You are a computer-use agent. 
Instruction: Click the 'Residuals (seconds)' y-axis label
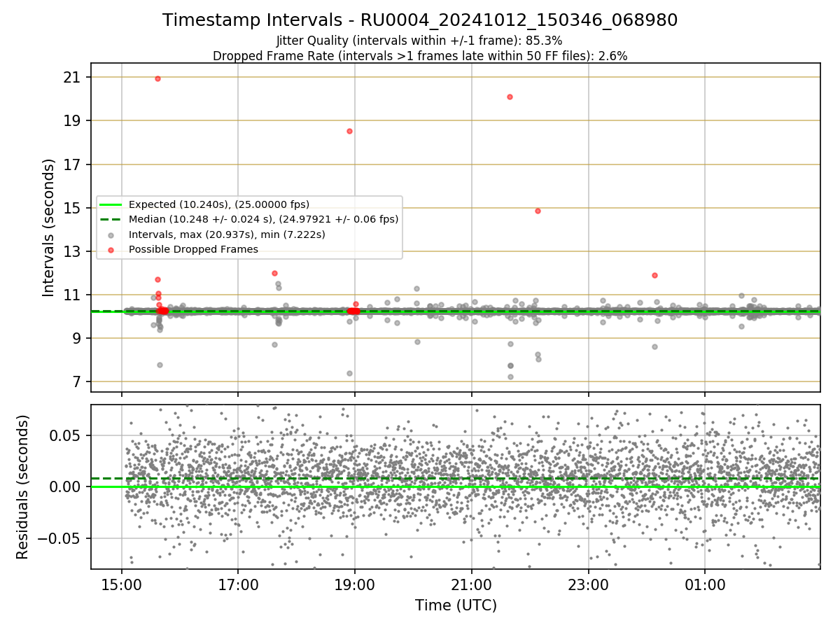pos(22,487)
